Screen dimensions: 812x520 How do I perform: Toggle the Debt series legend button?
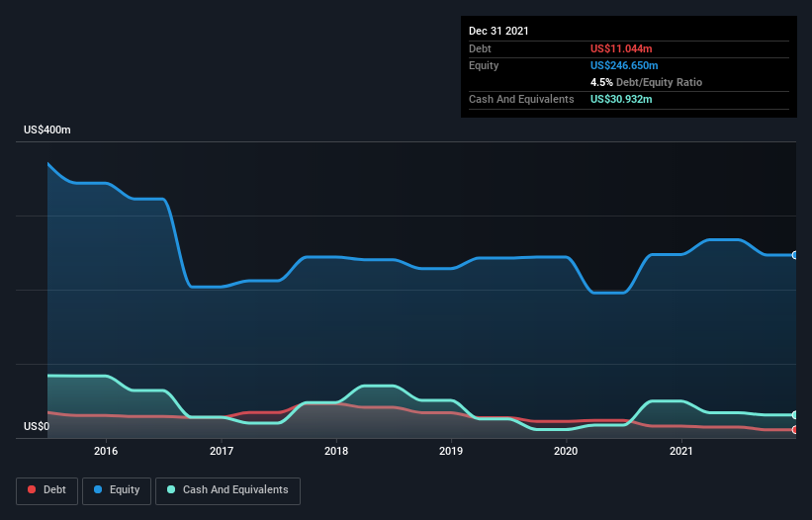(x=47, y=490)
